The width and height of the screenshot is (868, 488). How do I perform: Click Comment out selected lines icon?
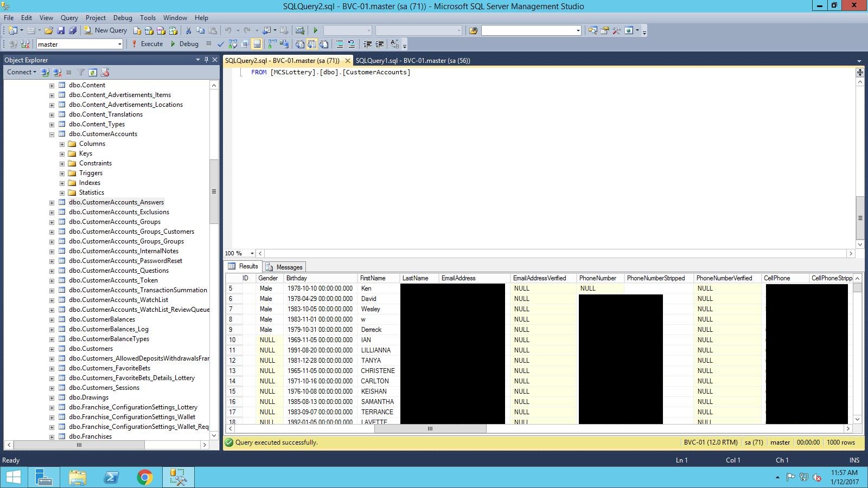coord(340,44)
